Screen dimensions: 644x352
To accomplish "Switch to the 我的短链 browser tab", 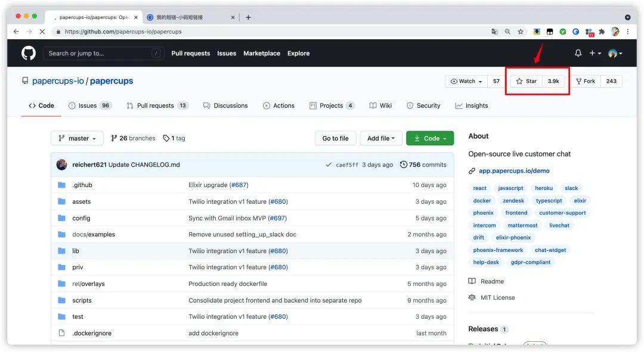I will coord(191,17).
